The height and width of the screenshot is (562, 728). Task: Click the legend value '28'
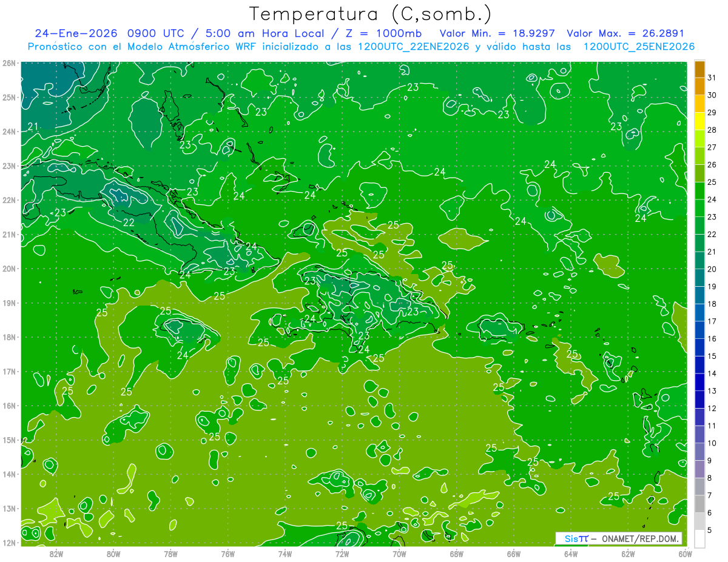point(712,130)
